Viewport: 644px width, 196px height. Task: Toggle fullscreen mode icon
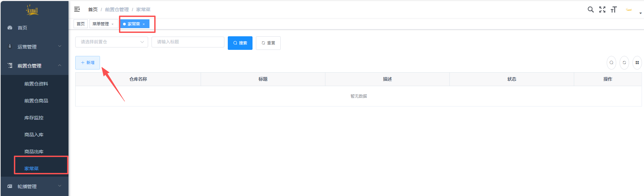602,9
